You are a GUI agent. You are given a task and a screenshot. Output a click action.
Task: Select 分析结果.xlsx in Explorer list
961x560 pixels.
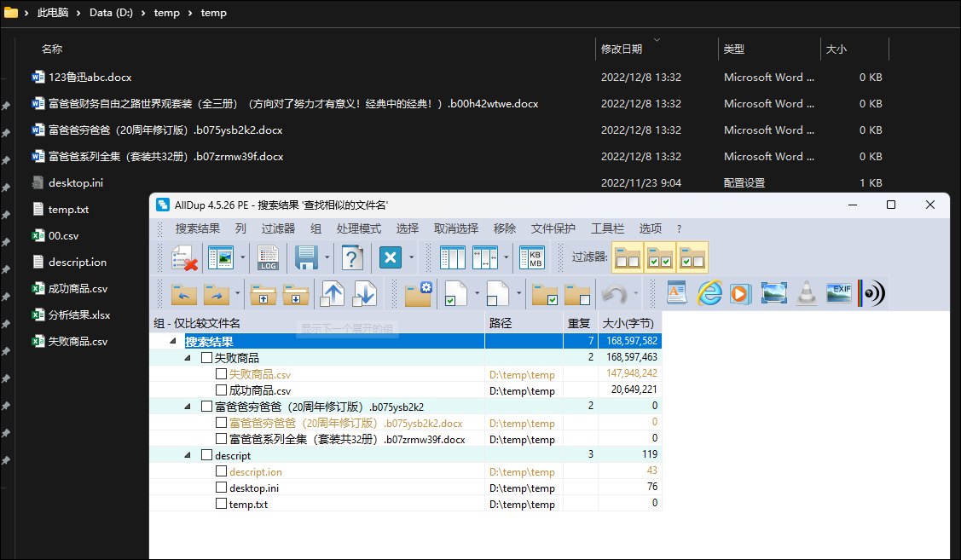click(79, 315)
